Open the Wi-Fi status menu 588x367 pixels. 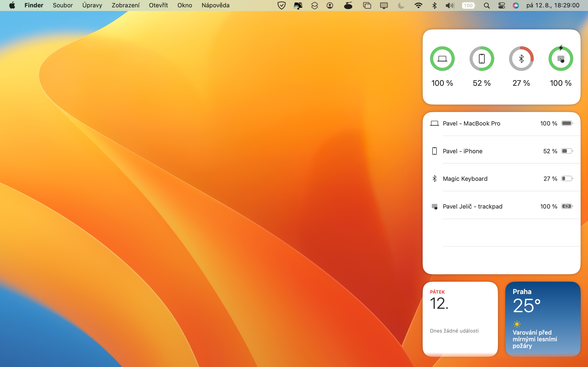418,5
